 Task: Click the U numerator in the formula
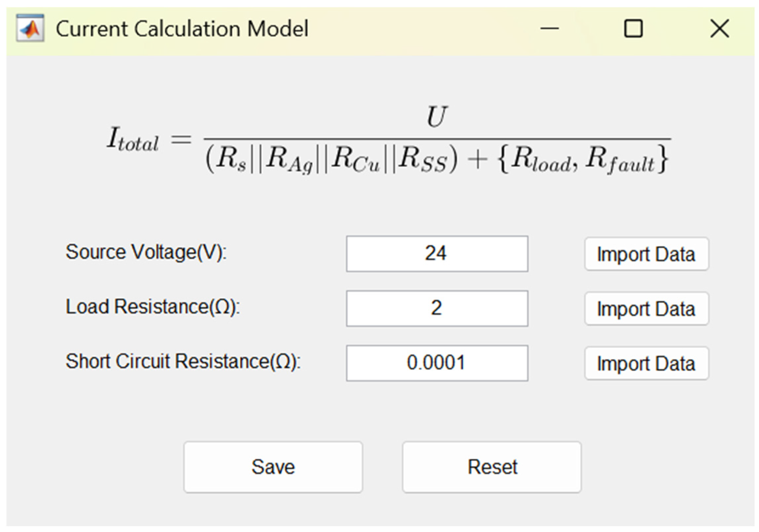437,116
